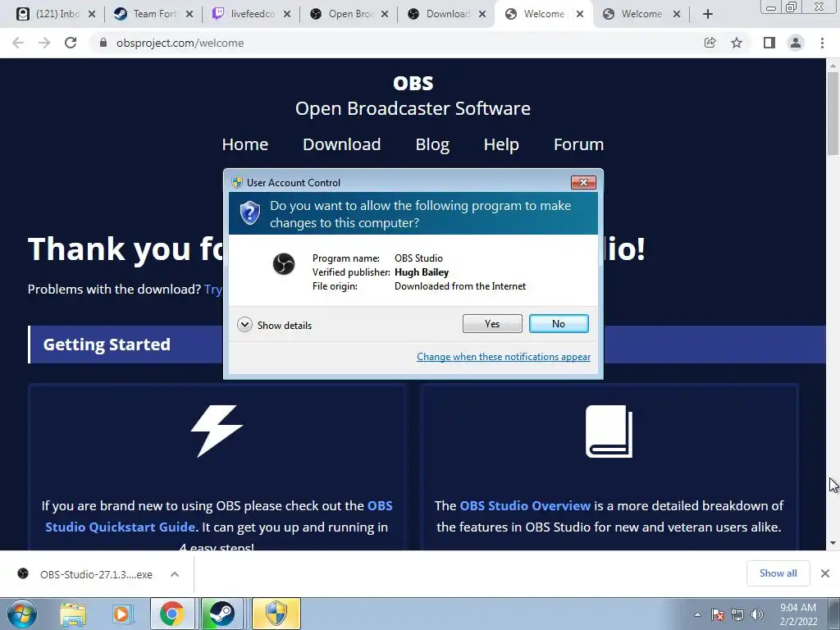The height and width of the screenshot is (630, 840).
Task: Open the Help navigation link
Action: pyautogui.click(x=501, y=144)
